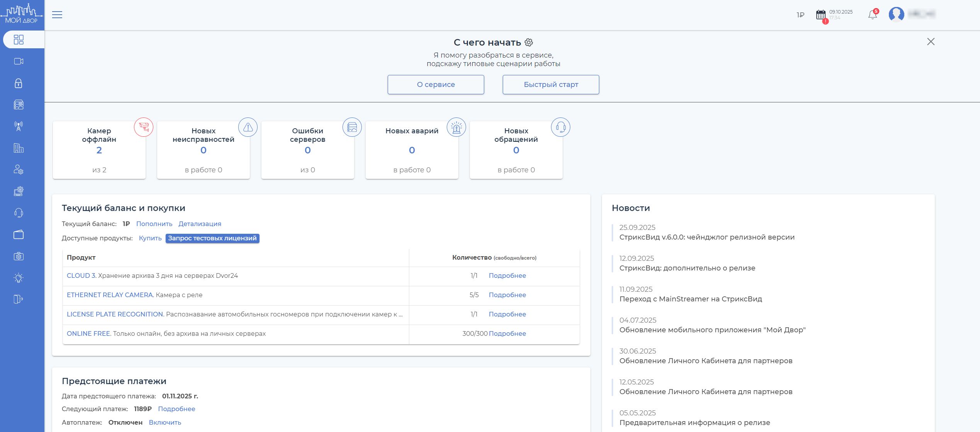The width and height of the screenshot is (980, 432).
Task: Click the lock icon in sidebar
Action: 19,83
